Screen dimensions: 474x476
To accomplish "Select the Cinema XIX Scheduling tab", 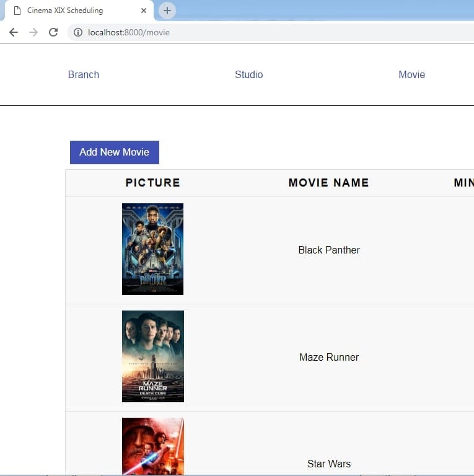I will [79, 11].
